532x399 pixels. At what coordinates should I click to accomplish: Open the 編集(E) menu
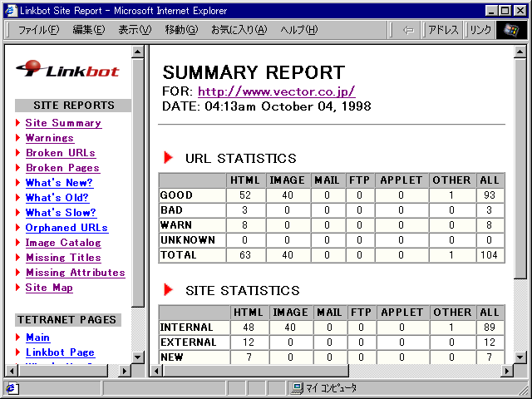89,30
